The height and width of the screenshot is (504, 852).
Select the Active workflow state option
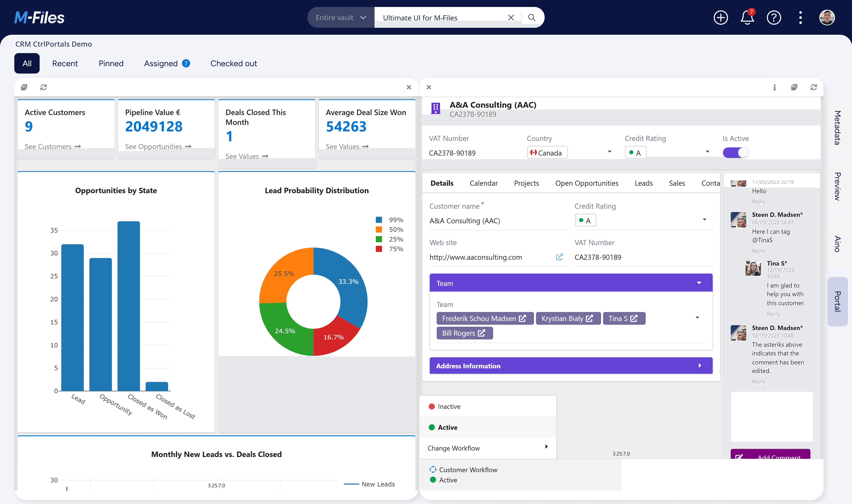click(x=447, y=427)
